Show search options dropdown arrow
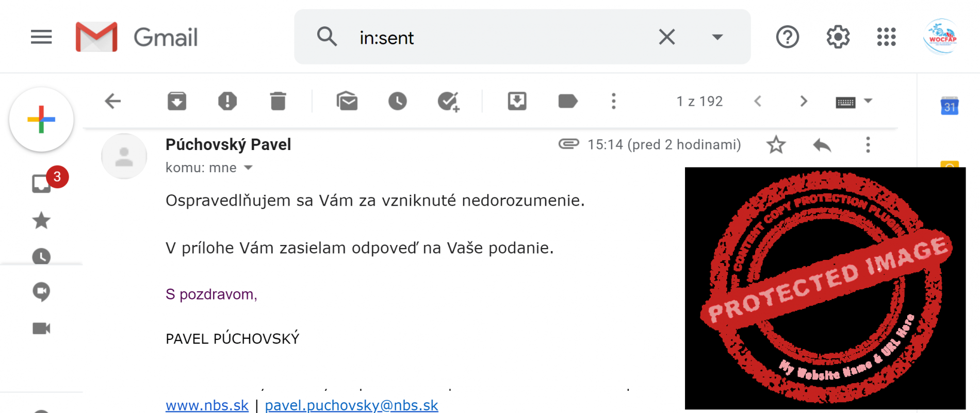This screenshot has width=980, height=413. [717, 37]
